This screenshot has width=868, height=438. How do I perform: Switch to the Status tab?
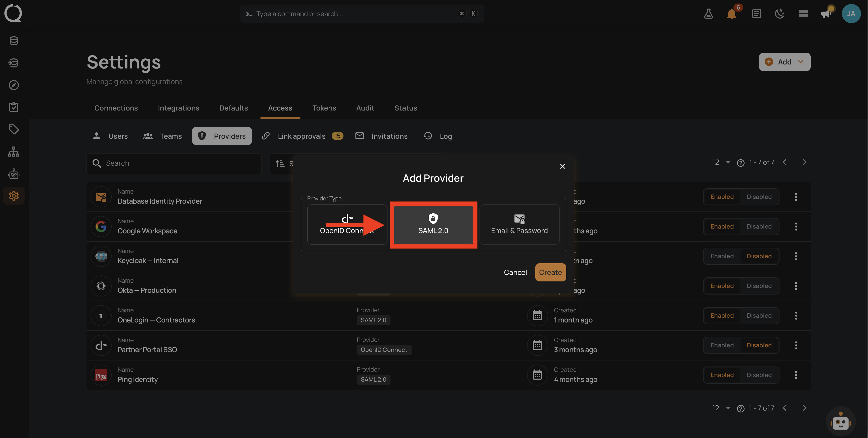(406, 108)
